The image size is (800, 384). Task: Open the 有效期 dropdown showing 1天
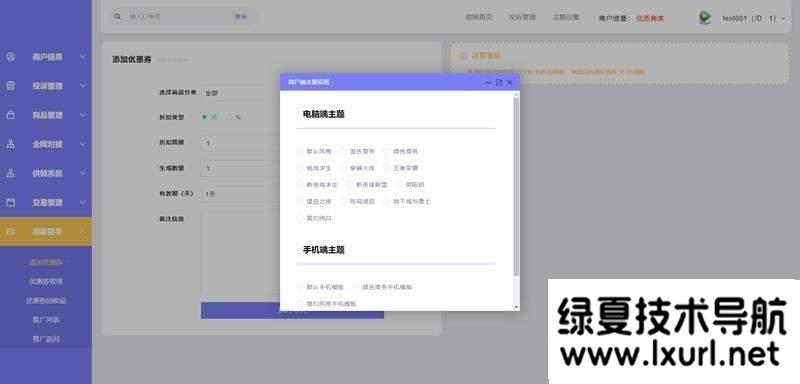pos(241,194)
